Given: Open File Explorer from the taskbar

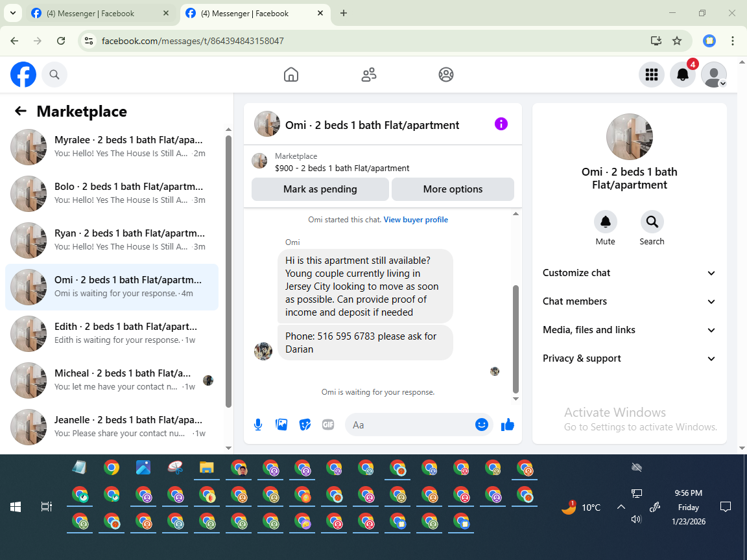Looking at the screenshot, I should [206, 468].
